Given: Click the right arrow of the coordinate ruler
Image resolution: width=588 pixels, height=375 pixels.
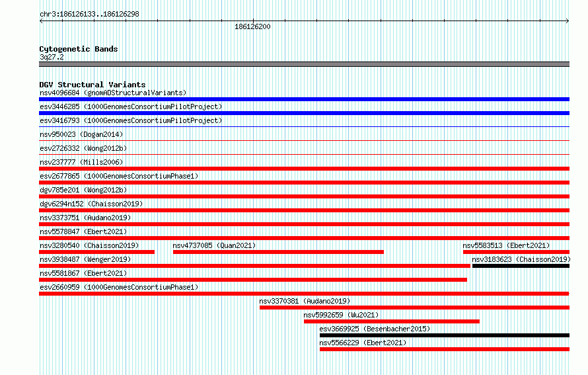Looking at the screenshot, I should point(568,21).
